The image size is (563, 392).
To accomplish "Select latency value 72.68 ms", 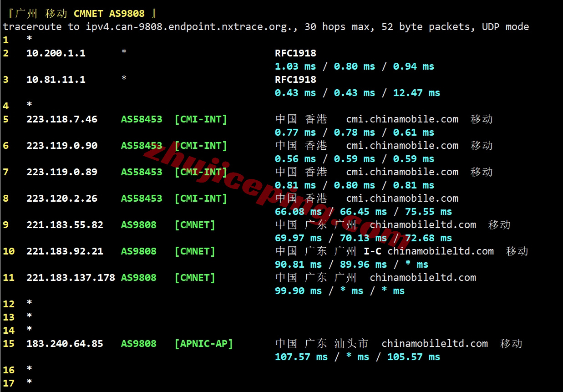I will [x=428, y=238].
